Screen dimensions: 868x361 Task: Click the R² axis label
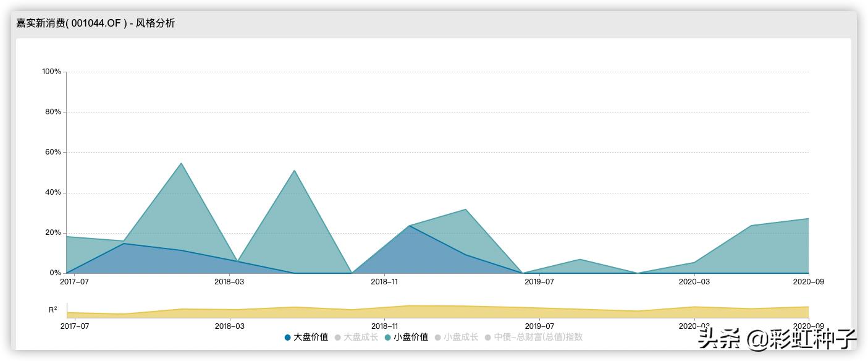(53, 310)
